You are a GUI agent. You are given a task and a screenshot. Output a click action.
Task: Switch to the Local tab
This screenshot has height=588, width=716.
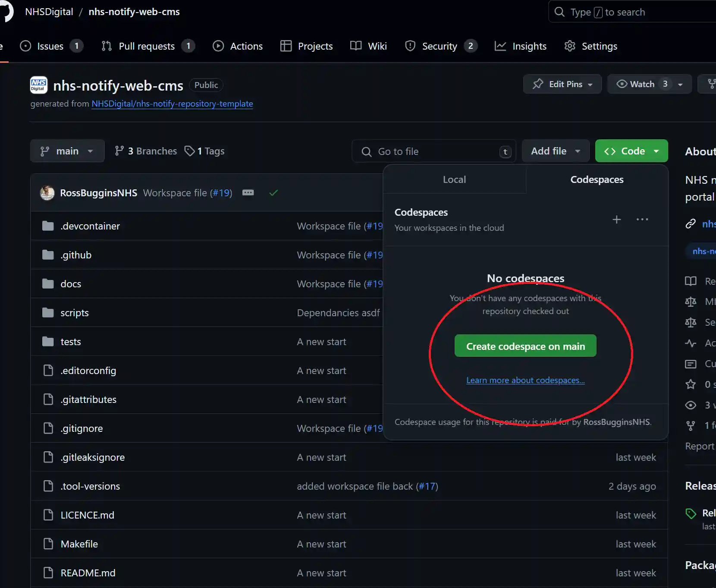(454, 179)
